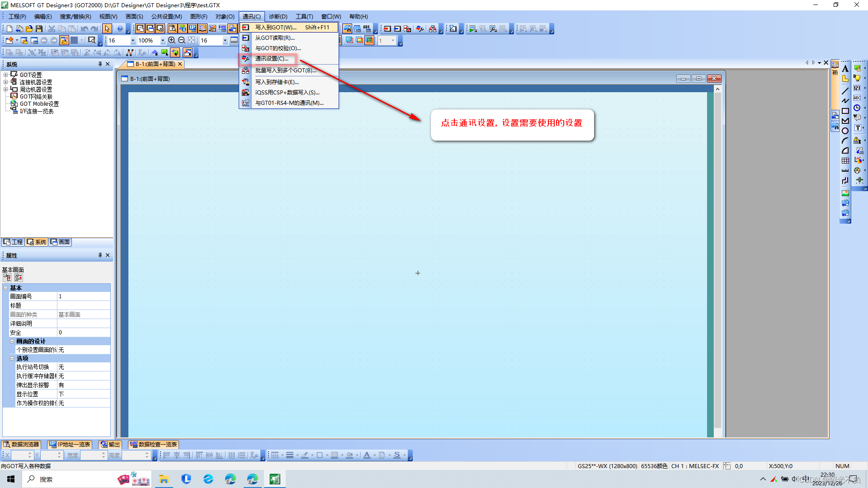Image resolution: width=868 pixels, height=488 pixels.
Task: Pin the 属性 properties panel
Action: [x=100, y=255]
